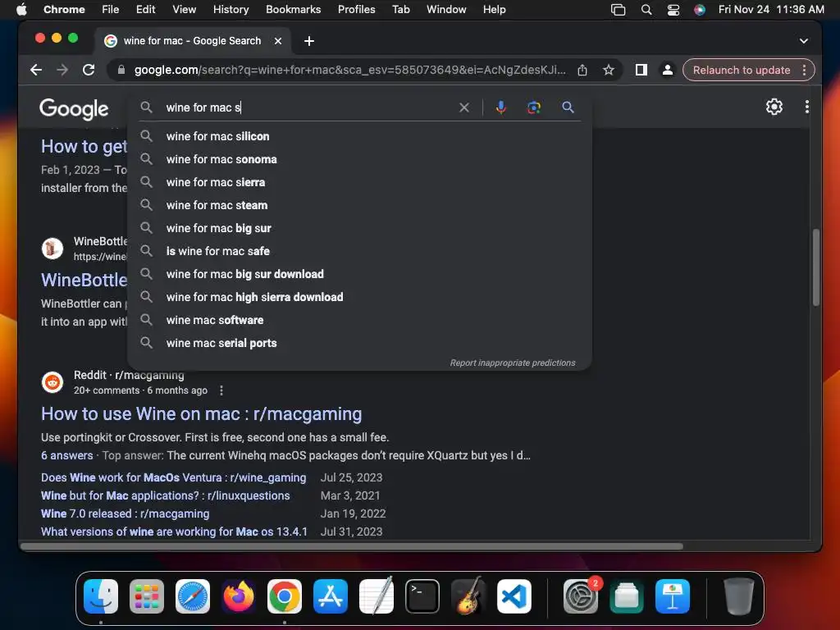Click the blue search magnifier button
The image size is (840, 630).
tap(568, 107)
